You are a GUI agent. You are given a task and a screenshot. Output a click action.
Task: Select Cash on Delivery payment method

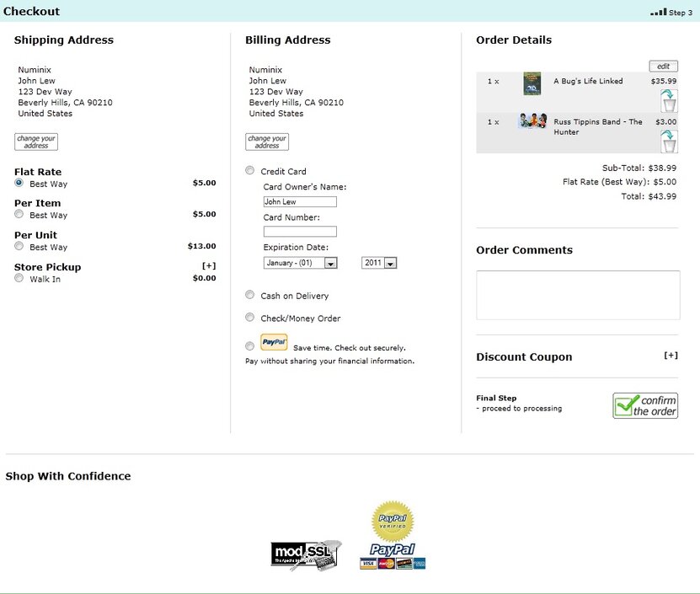coord(249,295)
